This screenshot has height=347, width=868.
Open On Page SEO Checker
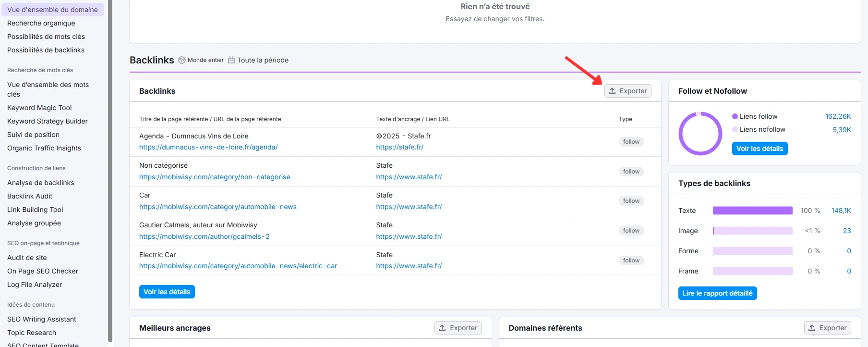[43, 271]
